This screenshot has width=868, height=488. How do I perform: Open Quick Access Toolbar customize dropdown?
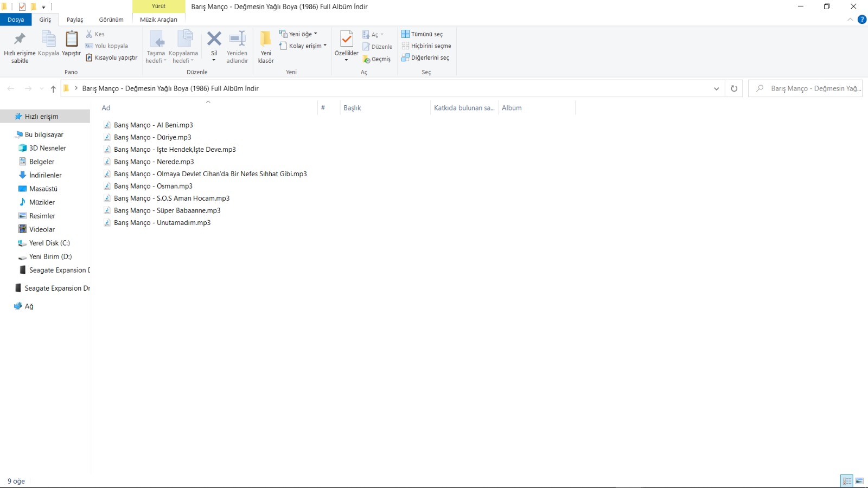point(43,7)
